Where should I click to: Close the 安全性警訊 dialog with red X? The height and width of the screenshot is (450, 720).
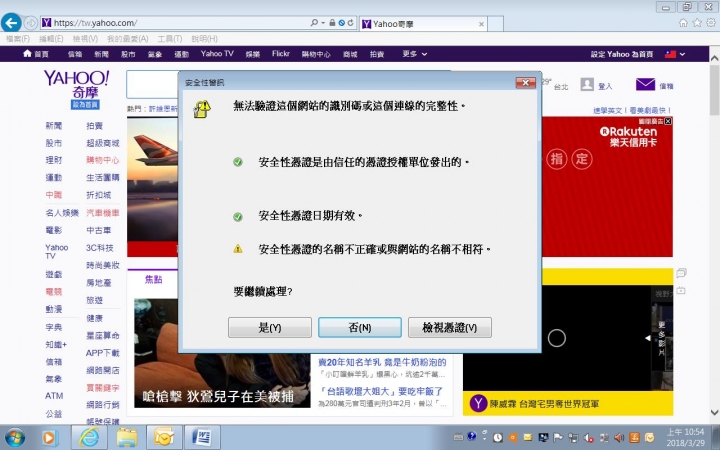tap(525, 83)
